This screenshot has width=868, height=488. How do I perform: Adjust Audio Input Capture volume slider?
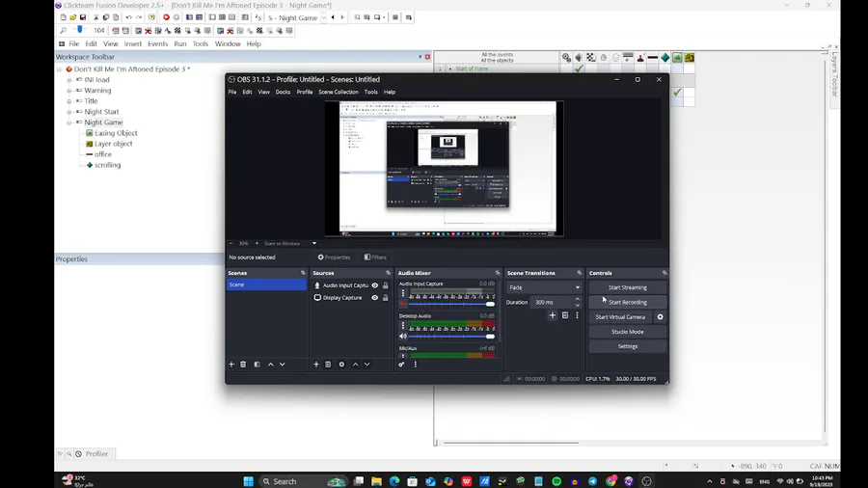click(x=451, y=304)
